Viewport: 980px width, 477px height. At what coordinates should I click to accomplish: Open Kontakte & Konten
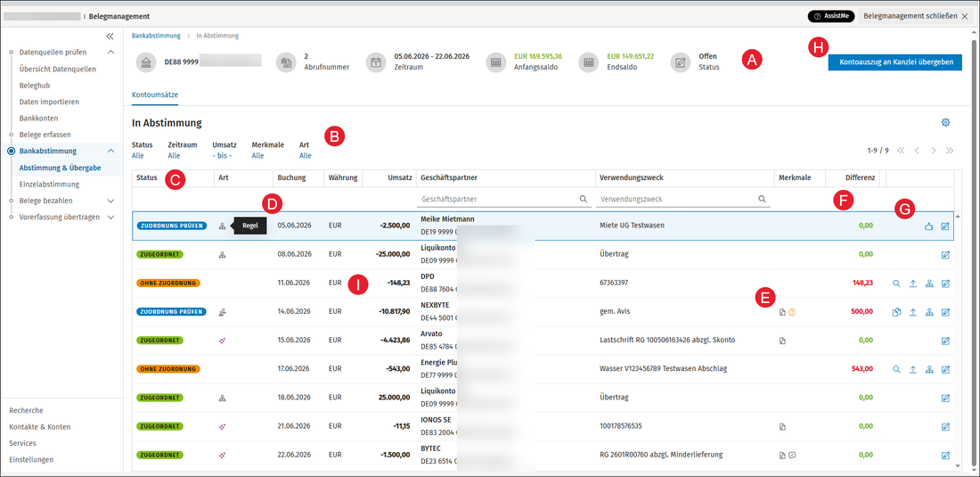40,427
